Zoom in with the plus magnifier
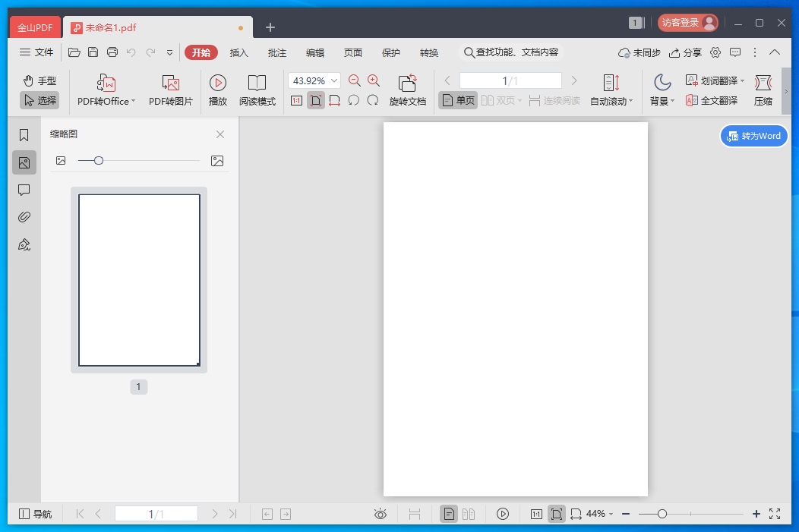The image size is (799, 532). pyautogui.click(x=374, y=80)
